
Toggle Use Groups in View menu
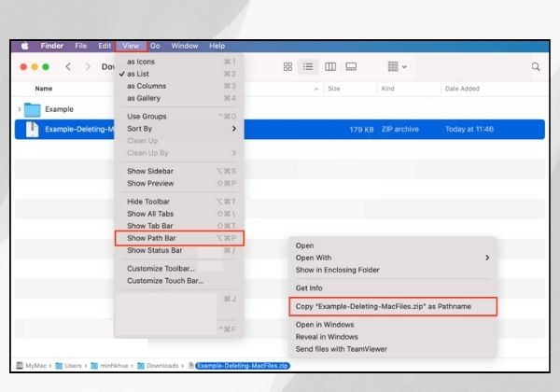[179, 117]
